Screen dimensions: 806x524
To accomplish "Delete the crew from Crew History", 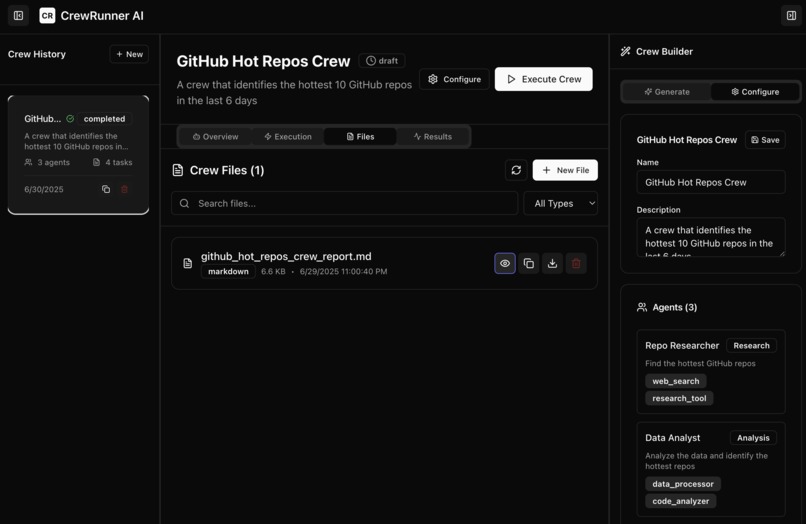I will pos(124,189).
